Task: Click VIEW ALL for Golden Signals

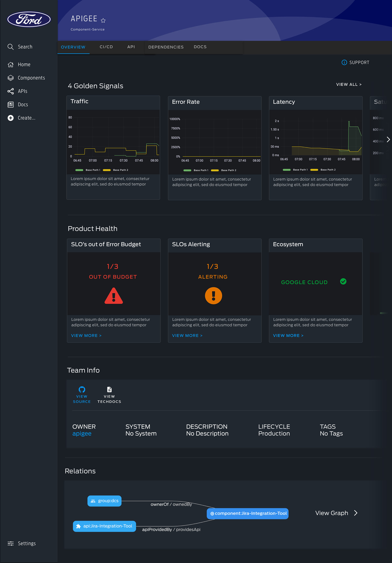Action: (349, 84)
